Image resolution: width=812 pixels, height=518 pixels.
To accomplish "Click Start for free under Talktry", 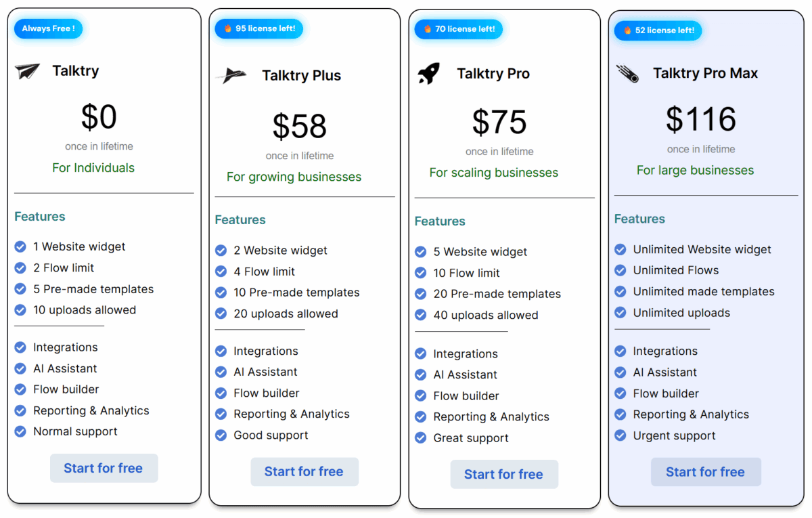I will pyautogui.click(x=104, y=468).
